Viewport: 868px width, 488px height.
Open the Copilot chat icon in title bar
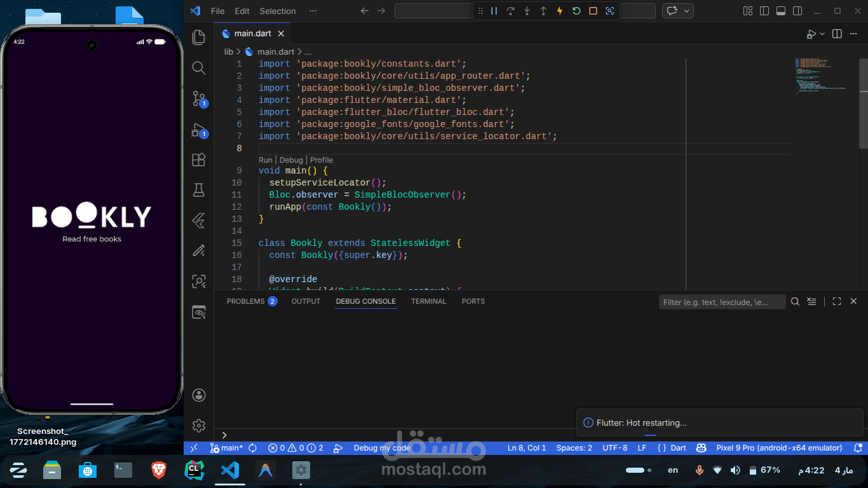point(672,11)
